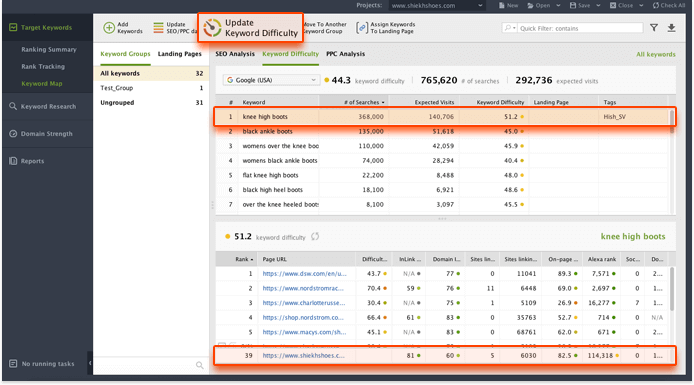The height and width of the screenshot is (385, 694).
Task: Click the Domain Strength sidebar icon
Action: pos(13,134)
